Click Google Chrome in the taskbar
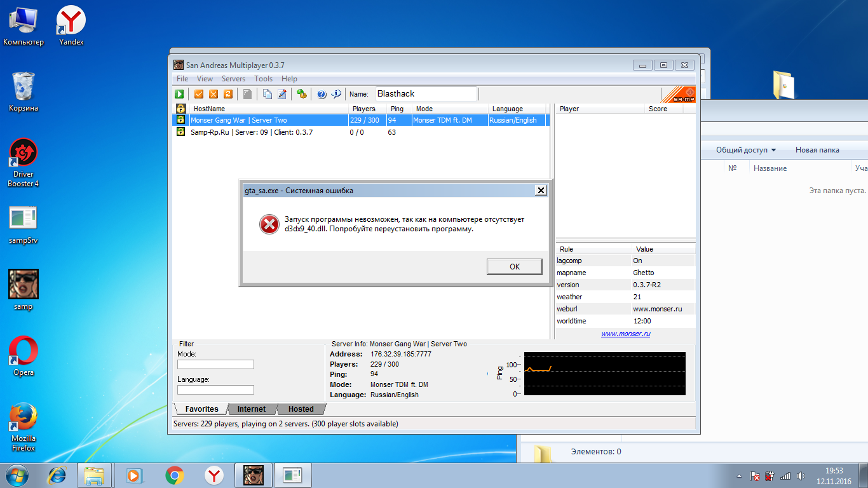This screenshot has height=488, width=868. 175,475
